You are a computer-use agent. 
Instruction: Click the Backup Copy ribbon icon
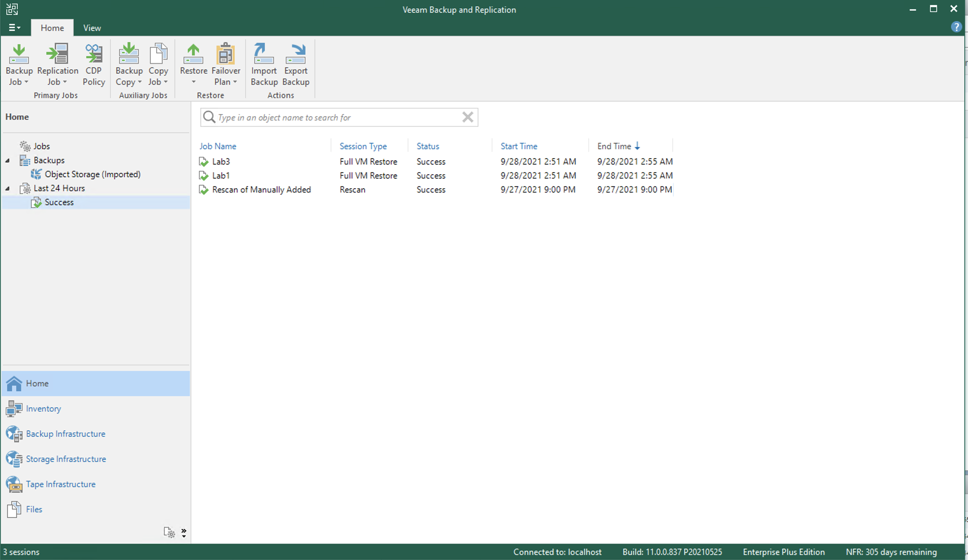click(x=129, y=53)
